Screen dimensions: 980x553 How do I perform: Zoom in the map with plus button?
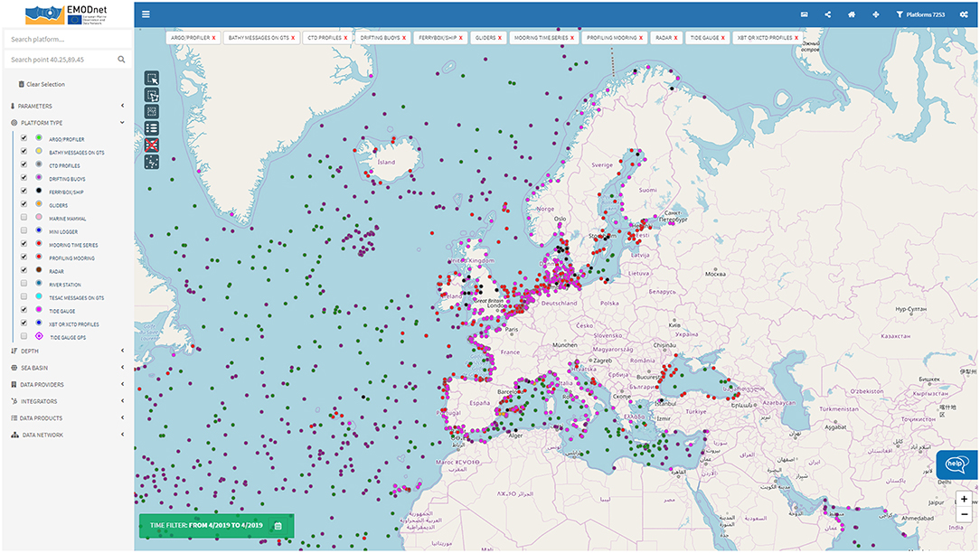pyautogui.click(x=965, y=499)
